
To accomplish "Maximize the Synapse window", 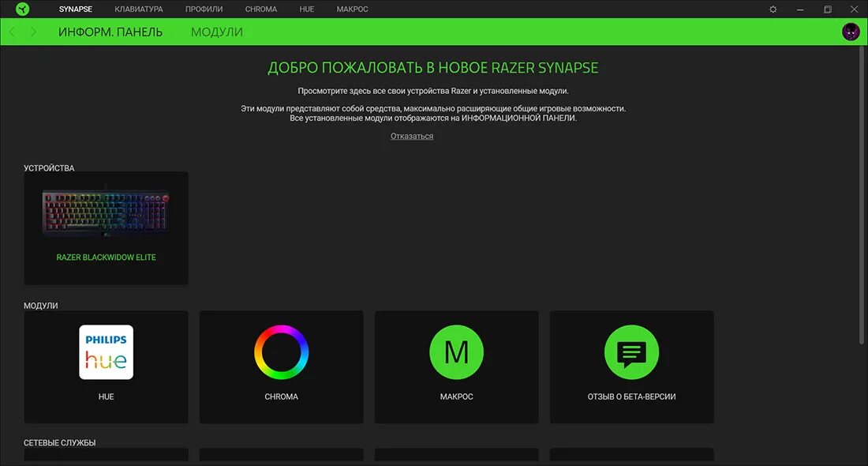I will point(828,9).
